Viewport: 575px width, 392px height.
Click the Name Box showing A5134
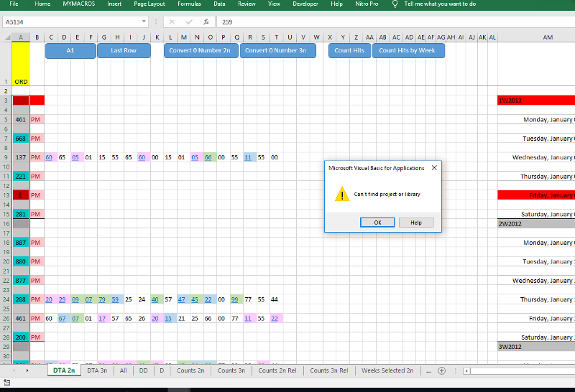pyautogui.click(x=71, y=22)
